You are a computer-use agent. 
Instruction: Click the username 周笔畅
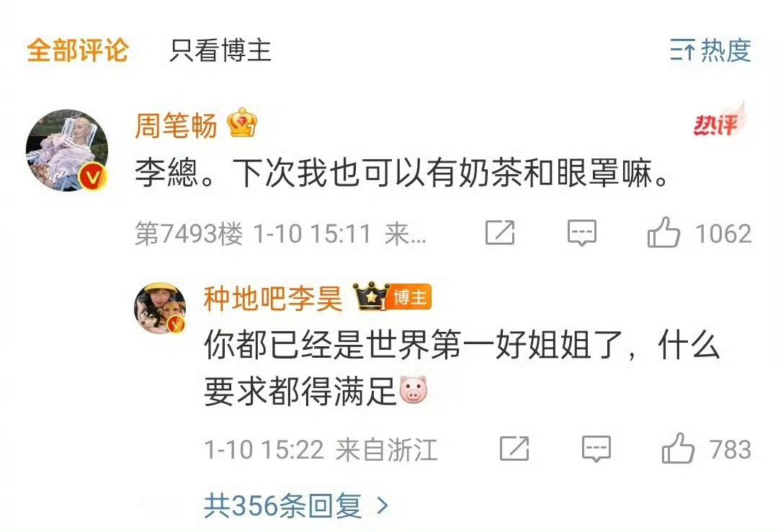(176, 125)
